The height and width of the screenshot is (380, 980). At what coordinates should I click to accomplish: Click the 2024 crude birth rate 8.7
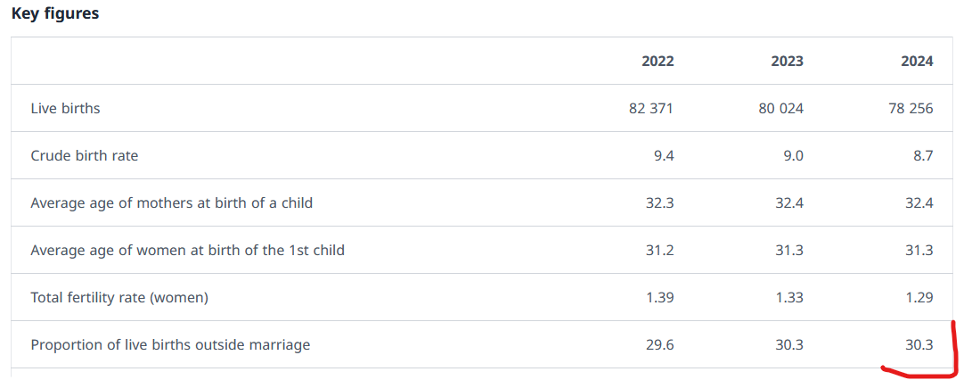click(923, 155)
